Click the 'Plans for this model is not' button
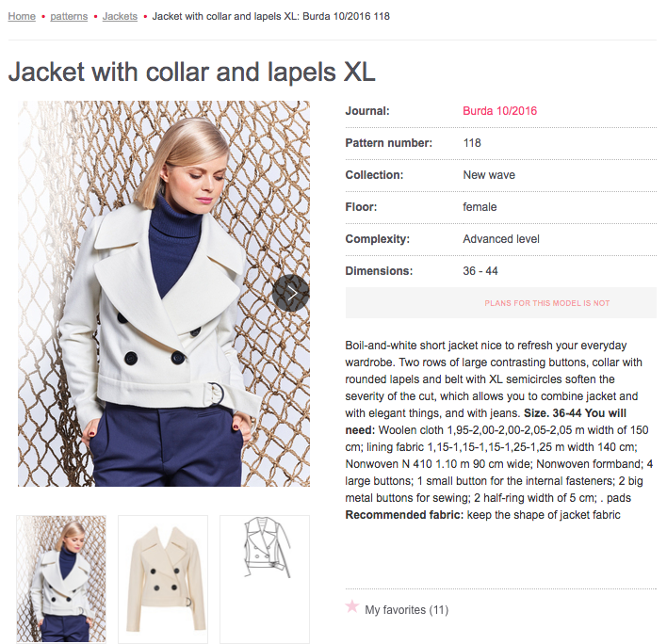Image resolution: width=667 pixels, height=644 pixels. tap(500, 302)
